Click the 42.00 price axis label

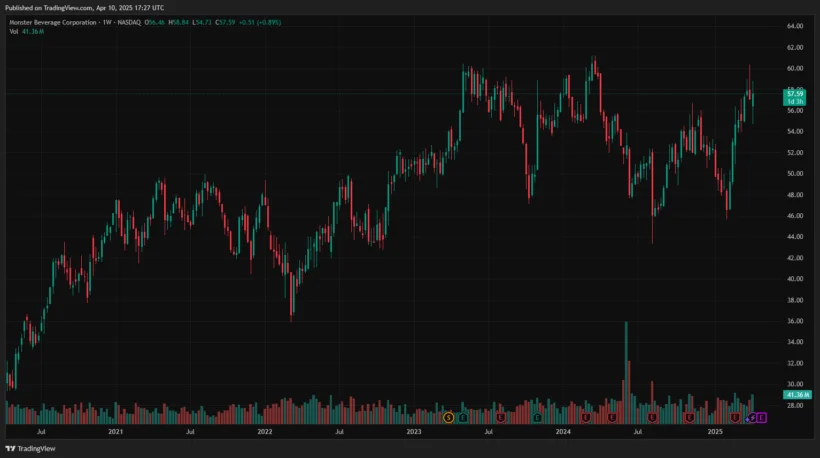(795, 258)
